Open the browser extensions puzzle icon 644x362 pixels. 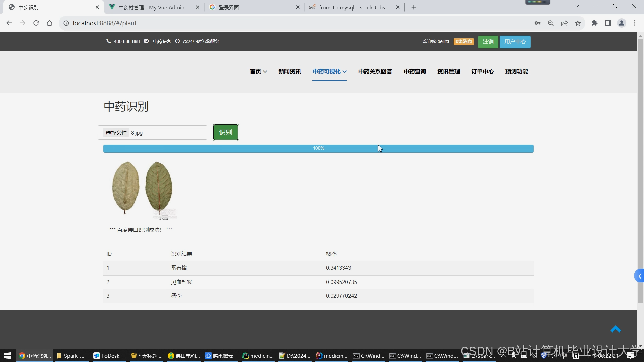pyautogui.click(x=594, y=23)
